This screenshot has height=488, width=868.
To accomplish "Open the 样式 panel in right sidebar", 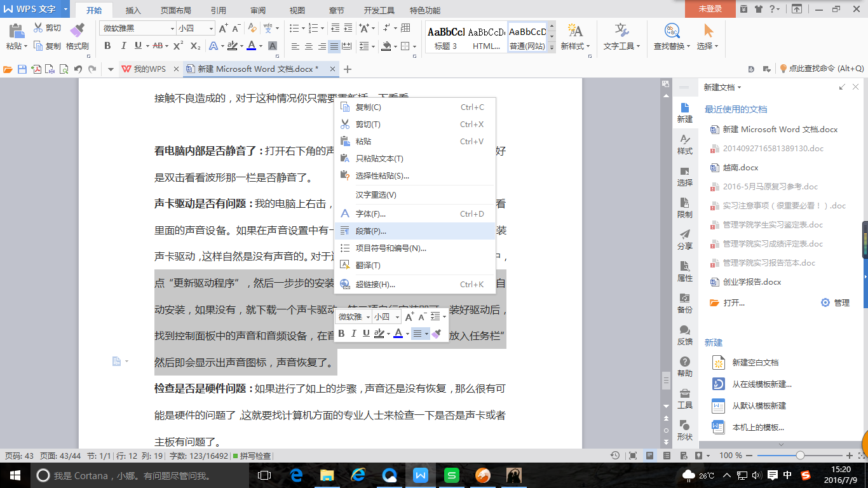I will [684, 144].
